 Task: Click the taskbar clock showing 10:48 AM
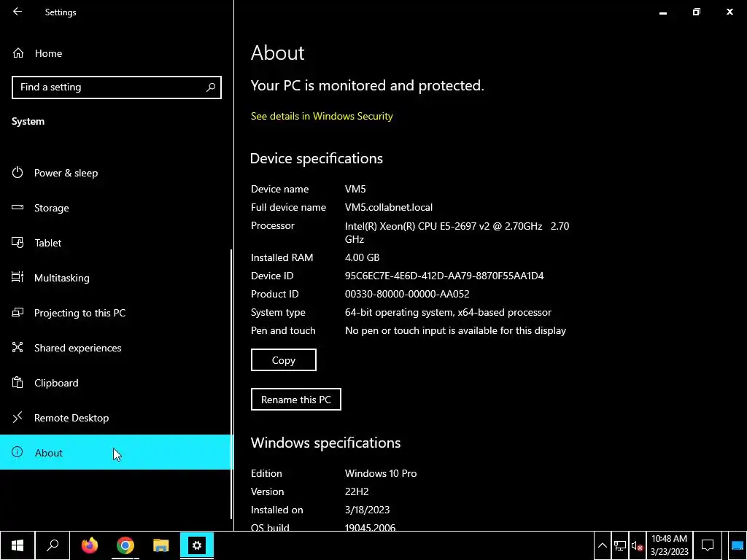670,545
